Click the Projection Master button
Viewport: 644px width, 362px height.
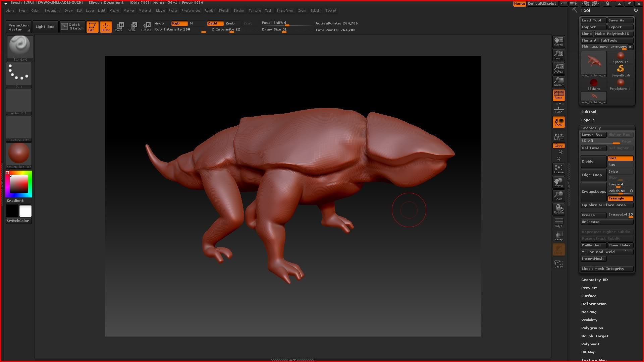click(x=18, y=27)
